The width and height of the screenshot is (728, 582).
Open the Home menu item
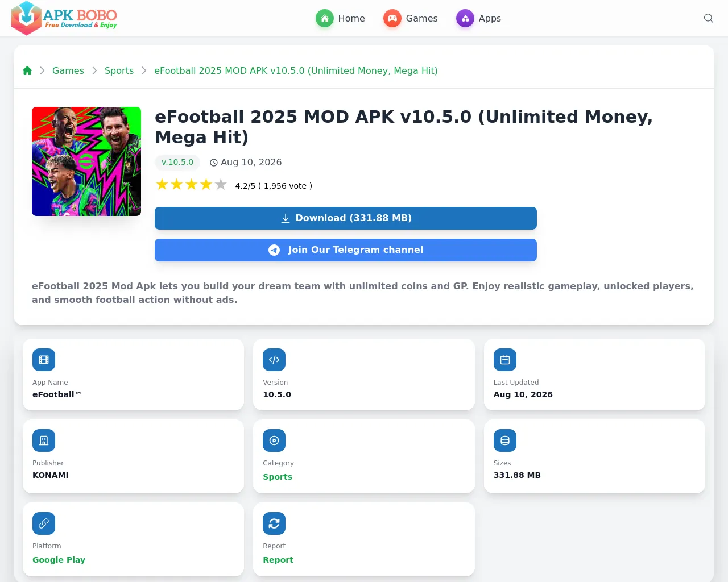(340, 18)
